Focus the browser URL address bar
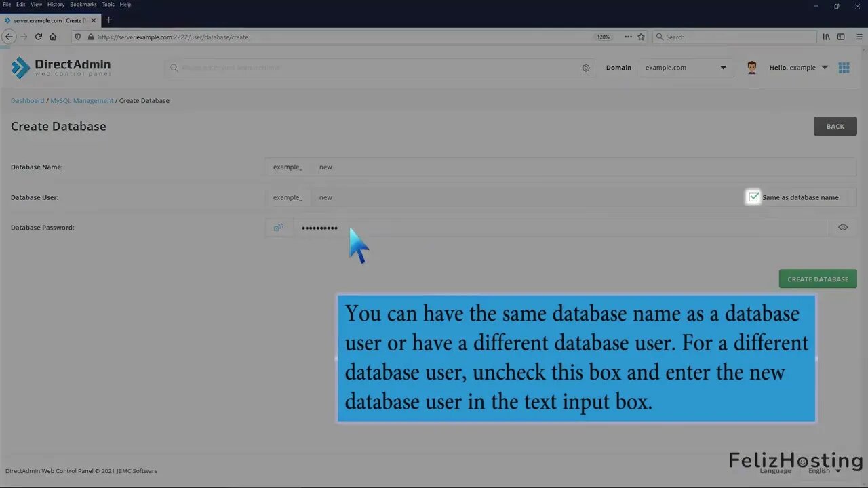This screenshot has height=488, width=868. (x=342, y=37)
